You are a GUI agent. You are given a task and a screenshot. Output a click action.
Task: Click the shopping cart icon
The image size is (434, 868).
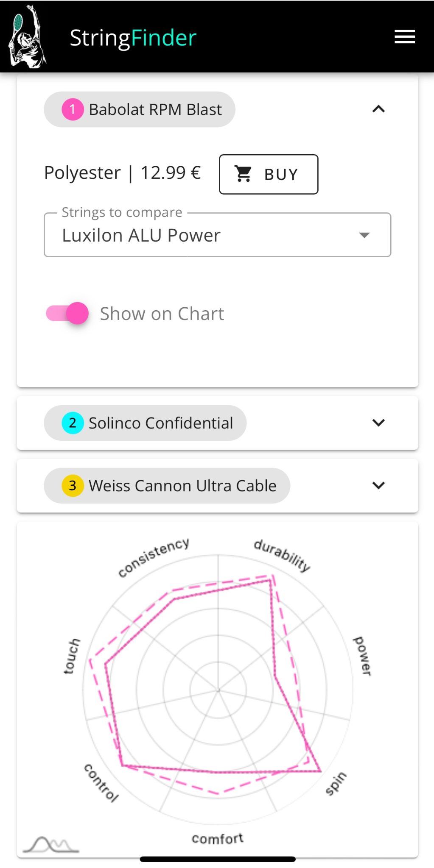tap(244, 174)
